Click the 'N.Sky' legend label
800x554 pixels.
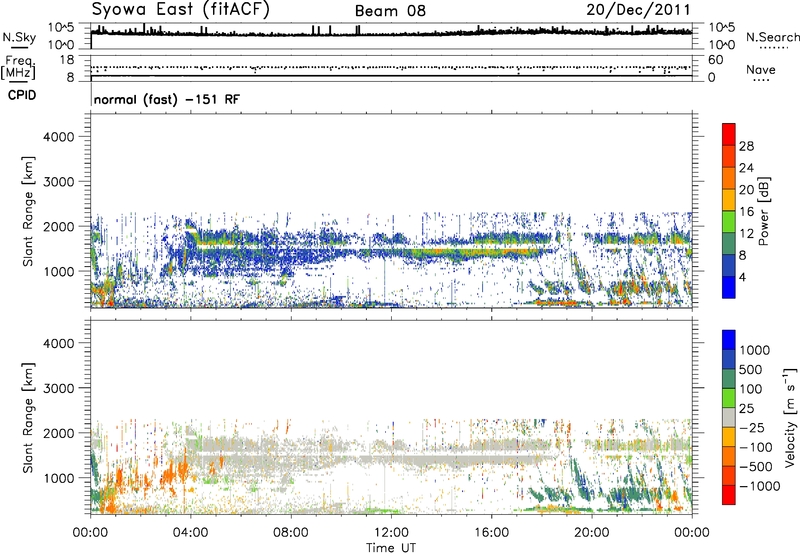coord(19,38)
